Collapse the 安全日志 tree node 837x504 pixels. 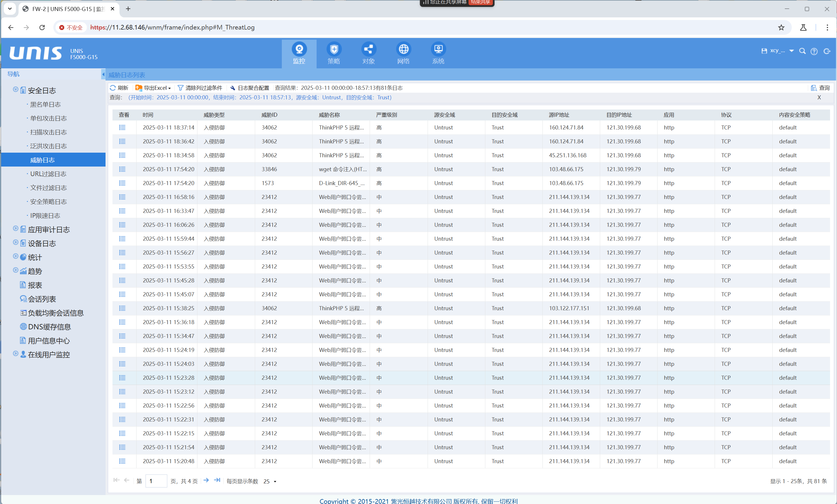click(x=15, y=90)
